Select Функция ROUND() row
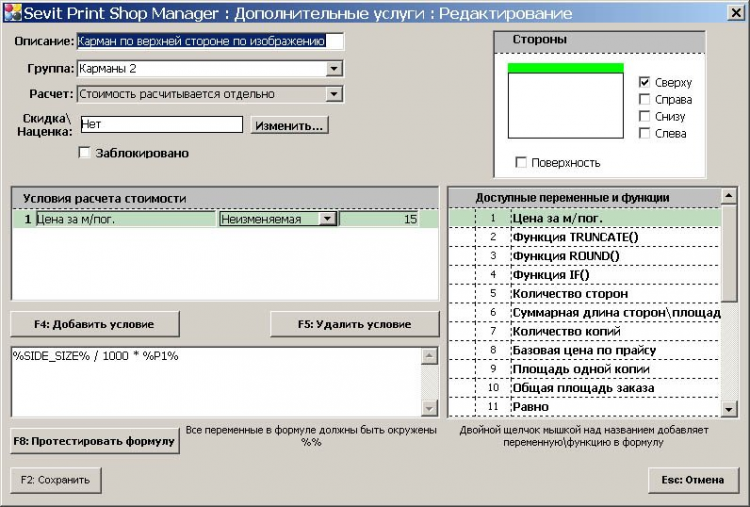This screenshot has height=507, width=750. tap(585, 256)
